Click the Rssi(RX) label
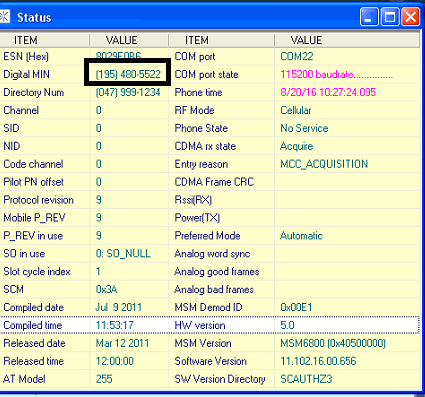The height and width of the screenshot is (397, 425). click(193, 200)
